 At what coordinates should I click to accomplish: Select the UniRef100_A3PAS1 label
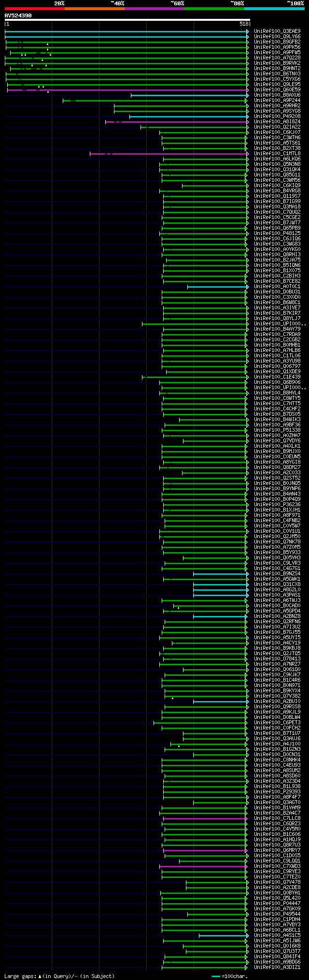tap(277, 595)
